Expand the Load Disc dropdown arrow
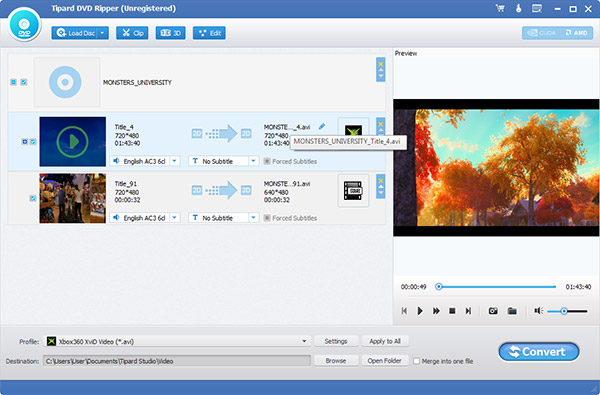The width and height of the screenshot is (600, 395). 103,33
